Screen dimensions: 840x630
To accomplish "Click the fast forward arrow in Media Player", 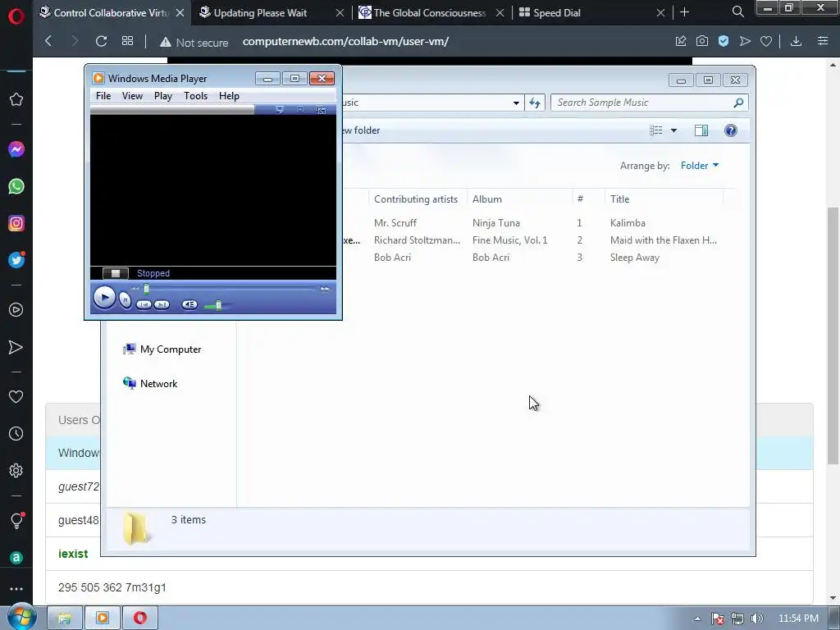I will pyautogui.click(x=325, y=289).
